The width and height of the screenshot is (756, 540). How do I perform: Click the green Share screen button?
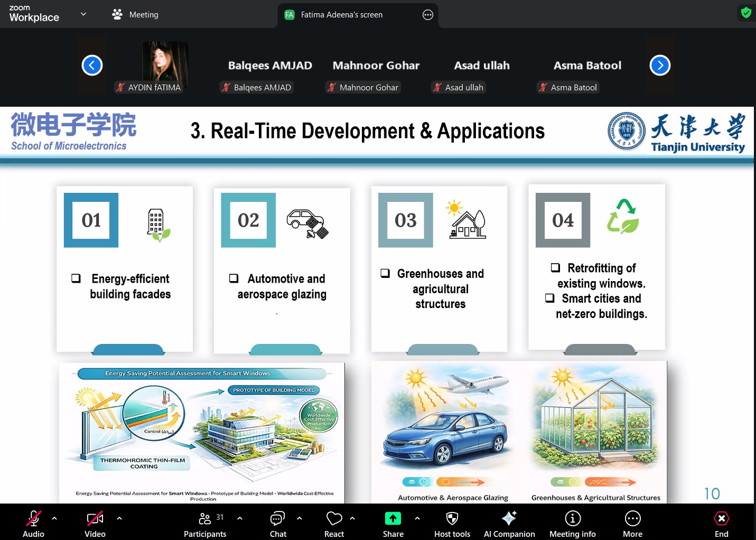tap(393, 518)
